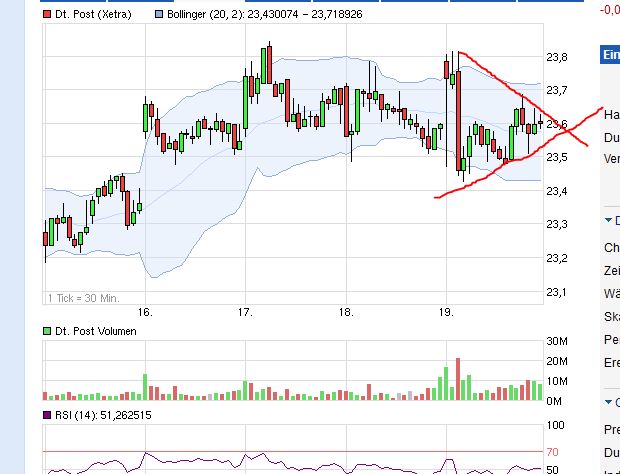This screenshot has height=474, width=620.
Task: Select the 'Dt. Post Volumen' label
Action: click(96, 331)
